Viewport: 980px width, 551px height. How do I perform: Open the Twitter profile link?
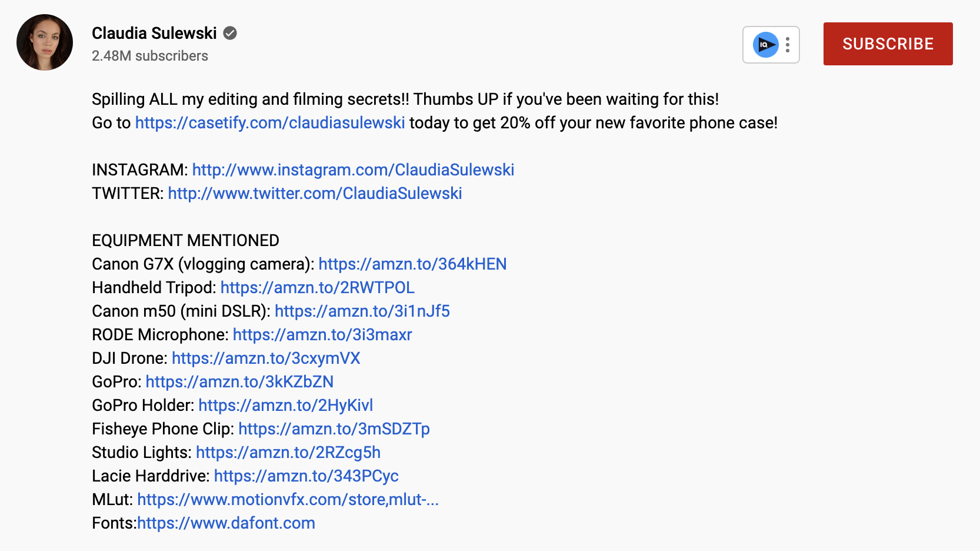pyautogui.click(x=315, y=193)
